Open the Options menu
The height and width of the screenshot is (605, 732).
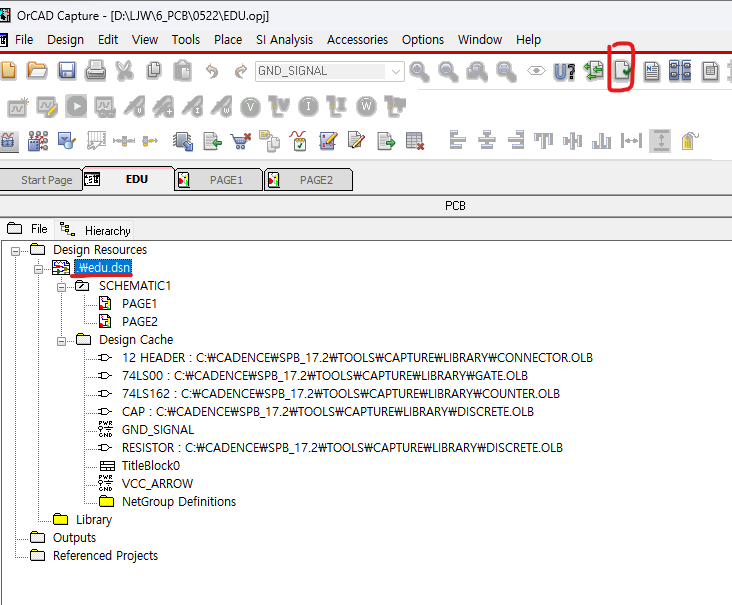point(422,40)
